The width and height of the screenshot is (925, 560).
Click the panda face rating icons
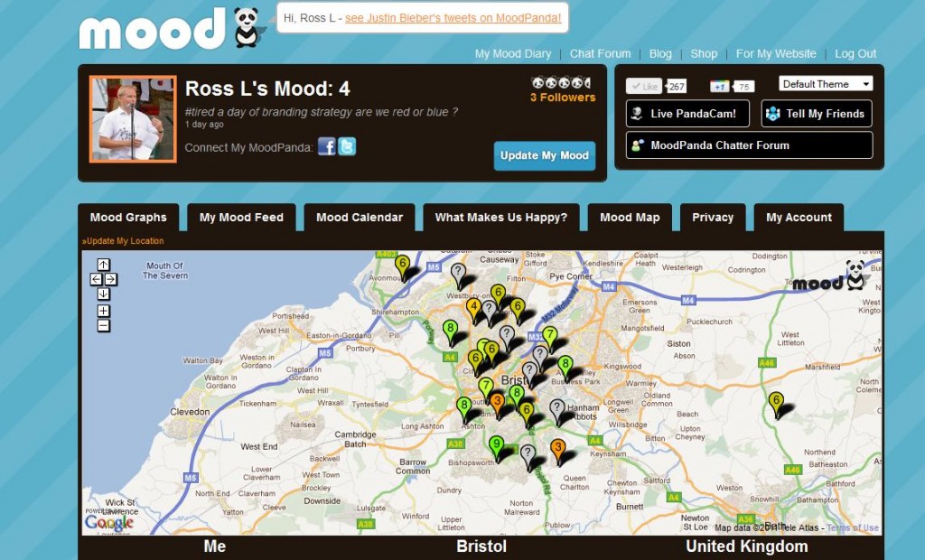tap(561, 83)
